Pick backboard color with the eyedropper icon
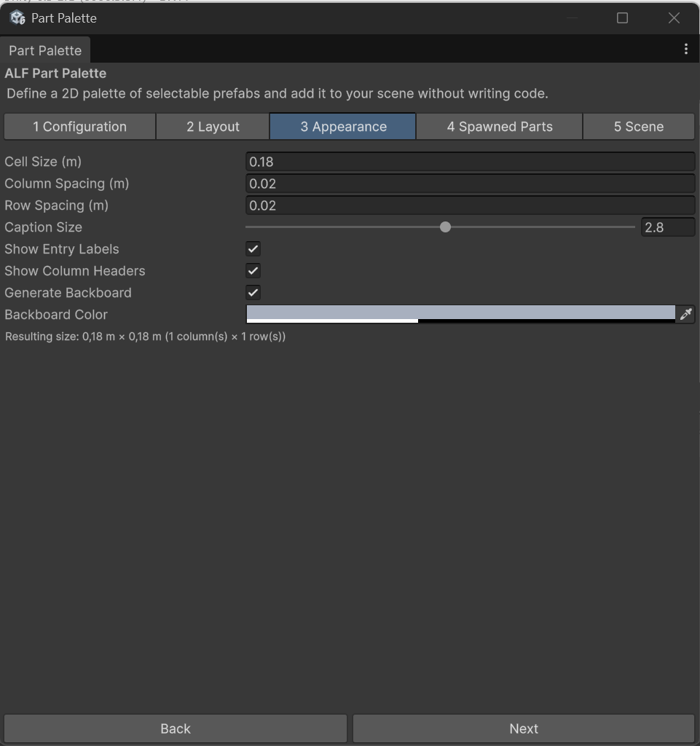The width and height of the screenshot is (700, 746). (685, 315)
